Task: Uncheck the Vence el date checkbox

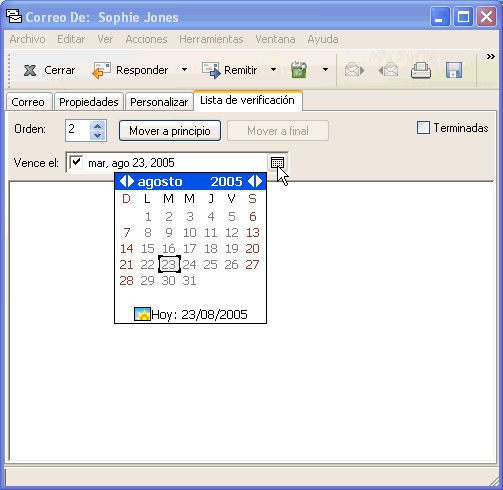Action: (76, 162)
